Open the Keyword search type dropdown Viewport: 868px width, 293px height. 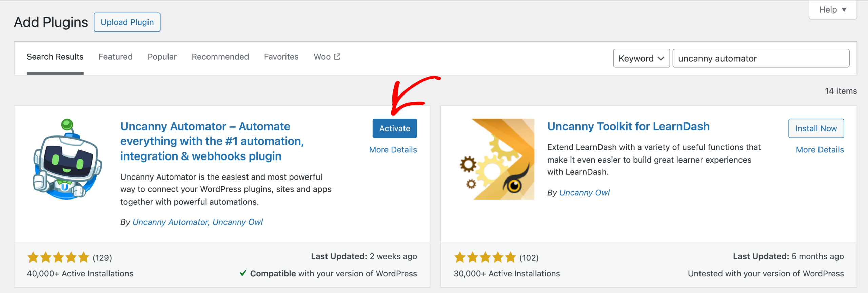pos(641,58)
